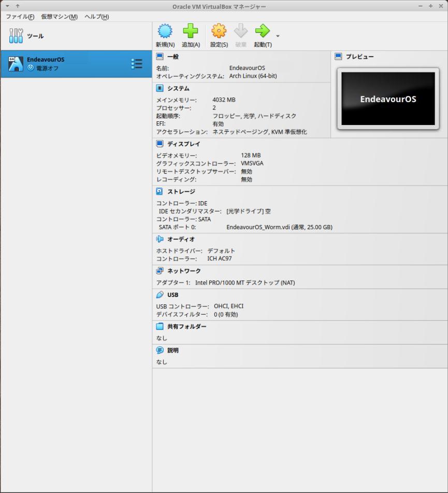Click the EndeavourOS machine icon in list
This screenshot has width=448, height=493.
[x=16, y=64]
